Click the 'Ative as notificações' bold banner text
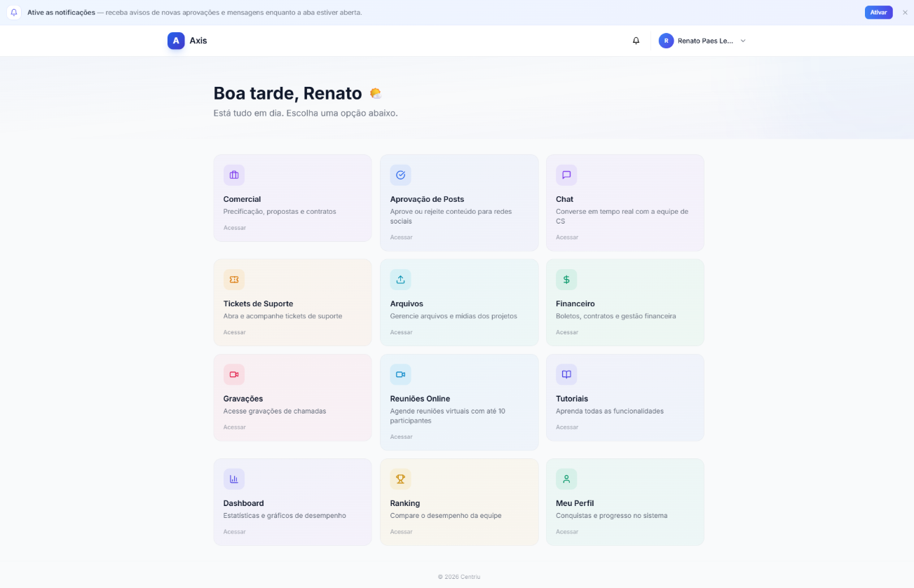Image resolution: width=914 pixels, height=588 pixels. [61, 13]
